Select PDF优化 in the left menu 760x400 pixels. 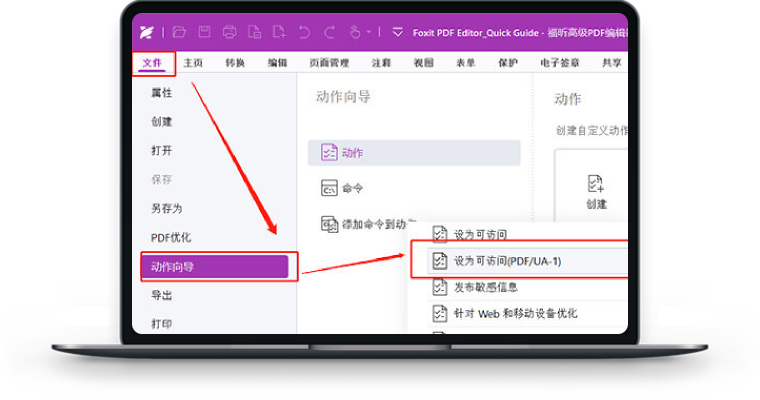170,238
